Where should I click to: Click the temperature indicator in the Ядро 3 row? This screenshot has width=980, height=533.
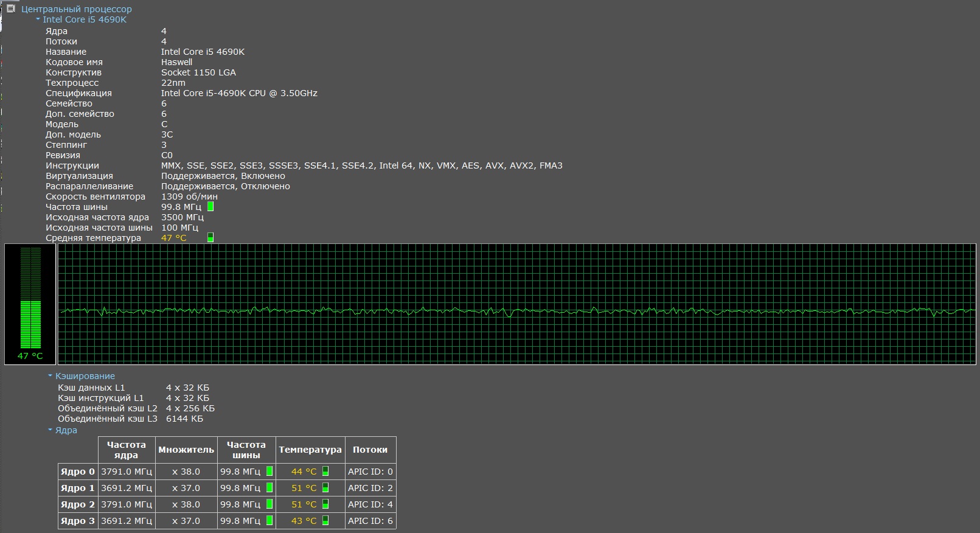click(x=325, y=520)
